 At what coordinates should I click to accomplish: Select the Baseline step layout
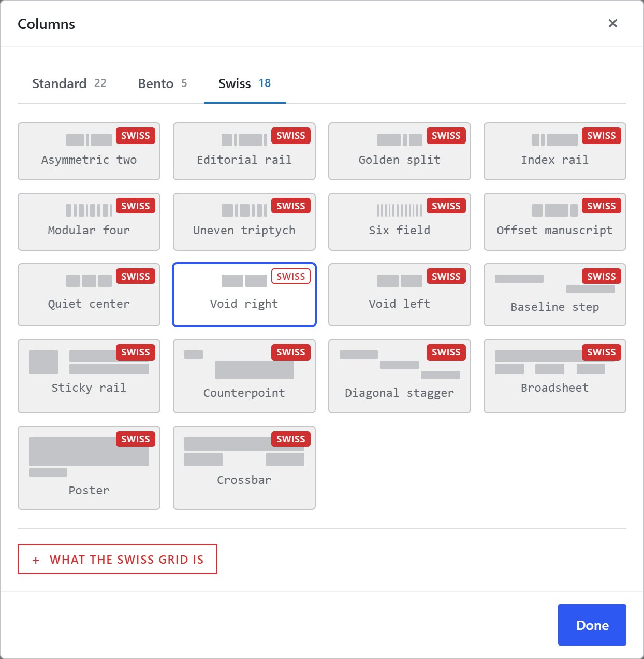[555, 295]
